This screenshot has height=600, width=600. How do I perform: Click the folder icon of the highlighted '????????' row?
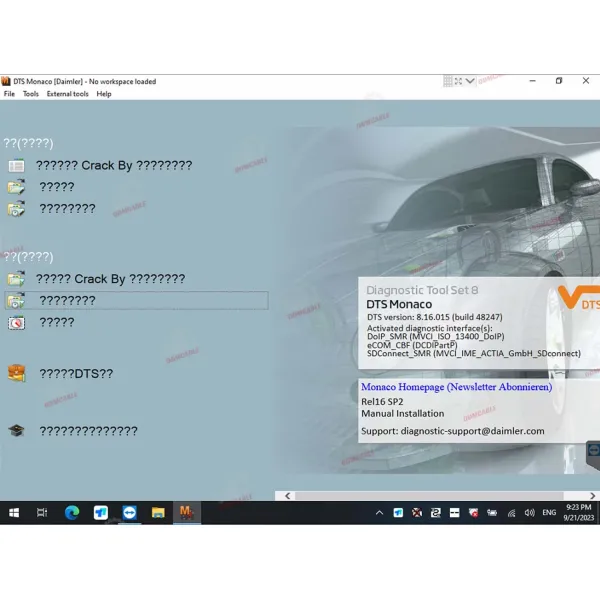point(16,301)
